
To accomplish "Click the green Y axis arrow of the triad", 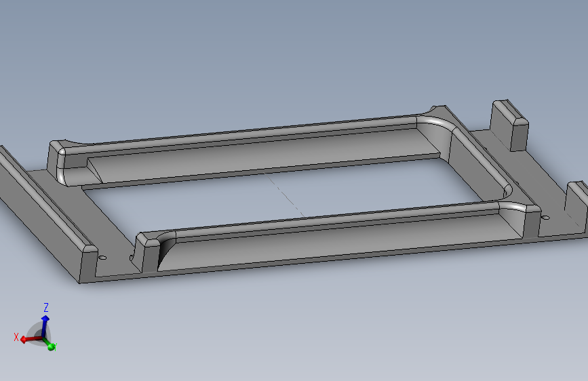I will tap(49, 343).
